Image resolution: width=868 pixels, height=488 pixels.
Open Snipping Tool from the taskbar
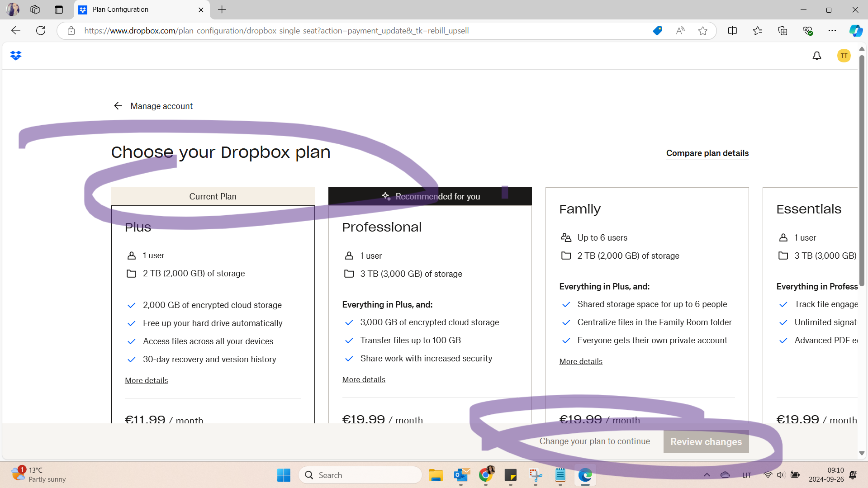coord(535,475)
